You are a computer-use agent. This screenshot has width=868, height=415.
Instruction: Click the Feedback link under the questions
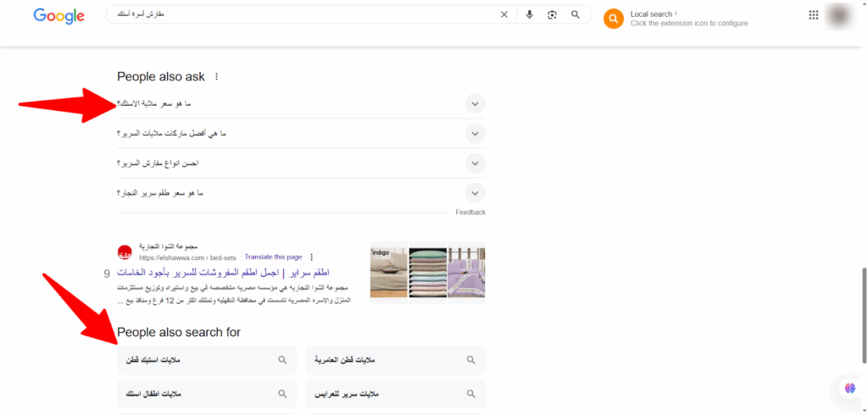pyautogui.click(x=470, y=213)
